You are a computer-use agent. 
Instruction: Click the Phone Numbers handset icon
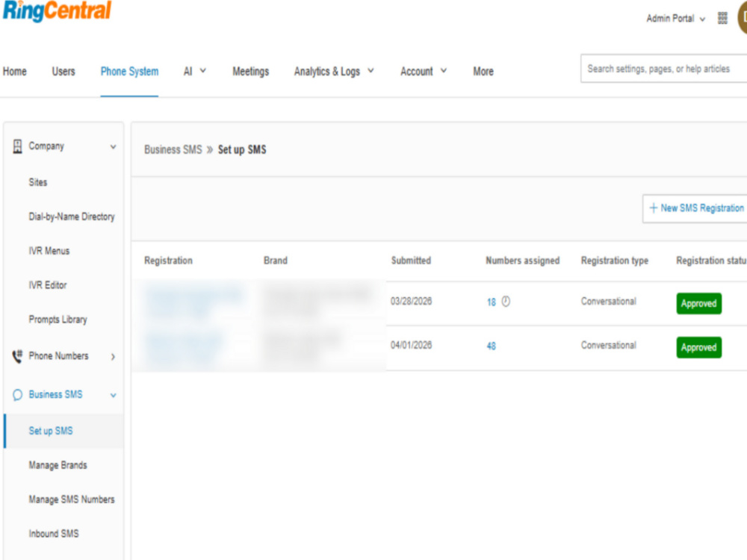click(x=18, y=356)
